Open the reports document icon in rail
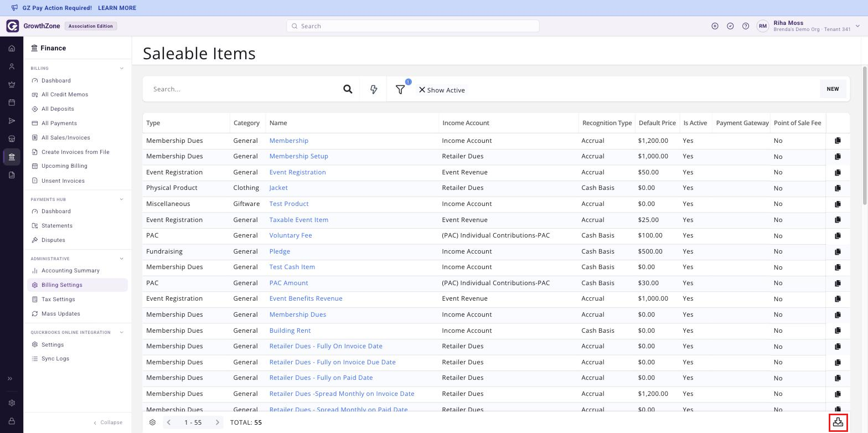Image resolution: width=868 pixels, height=433 pixels. click(12, 175)
